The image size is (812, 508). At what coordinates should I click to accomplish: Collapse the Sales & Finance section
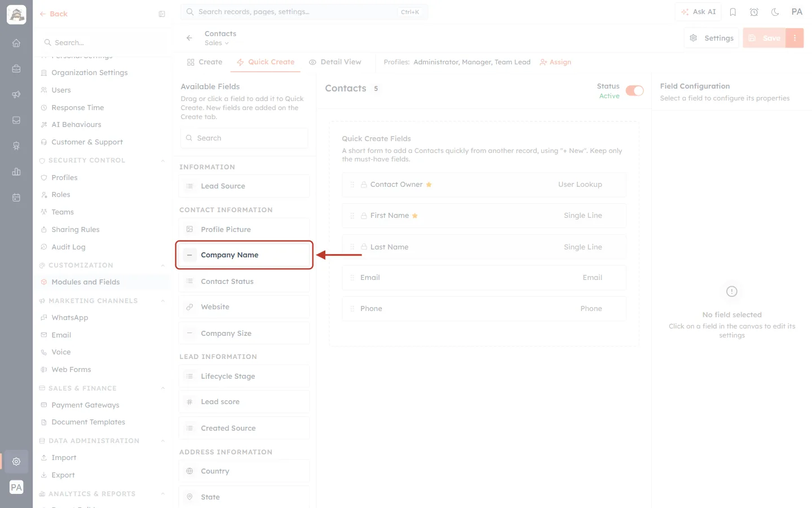pos(163,388)
